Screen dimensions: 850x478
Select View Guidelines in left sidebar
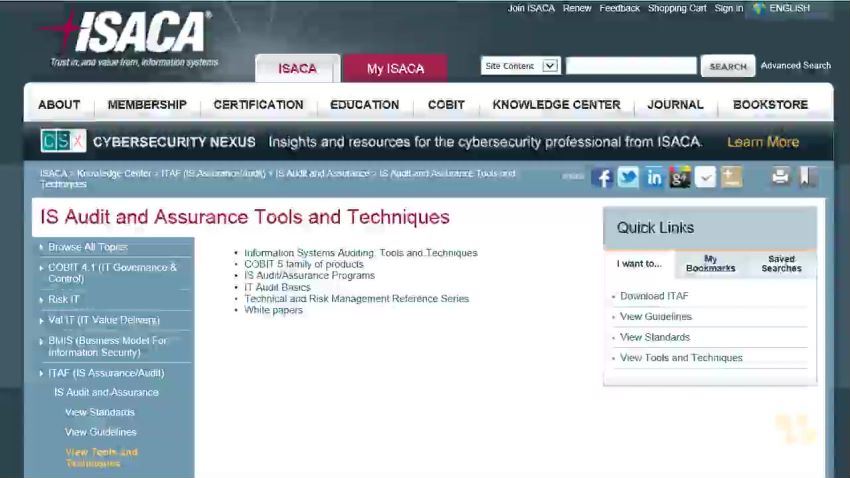pos(100,432)
